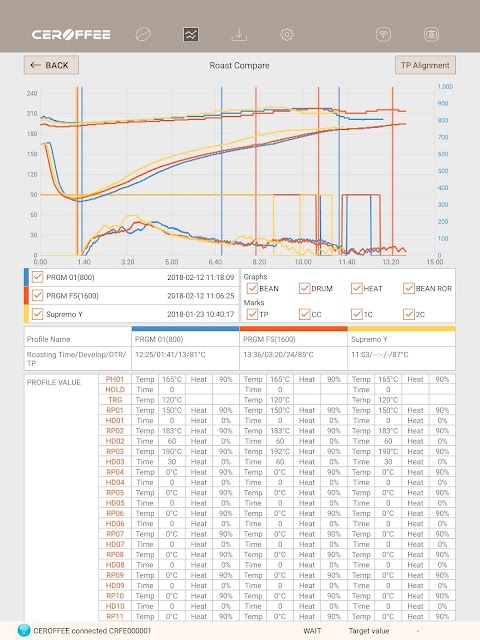
Task: Click the Supremo Y column header swatch
Action: [x=402, y=329]
